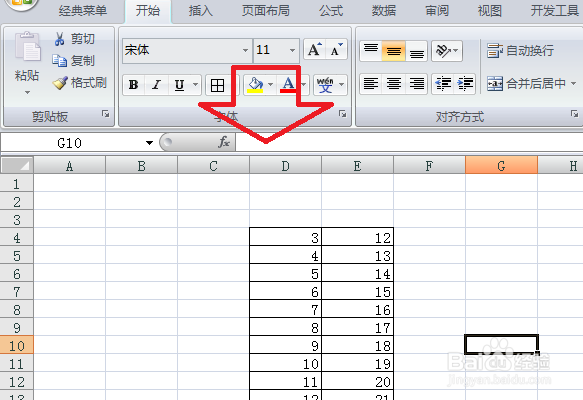Click the Cut (剪切) icon

[59, 39]
